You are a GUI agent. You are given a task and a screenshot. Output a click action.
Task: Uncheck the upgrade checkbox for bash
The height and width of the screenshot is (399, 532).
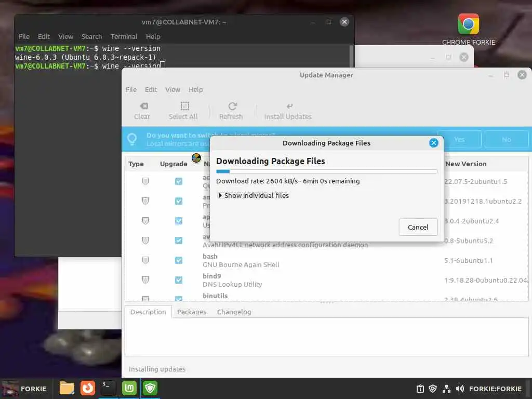pyautogui.click(x=179, y=260)
